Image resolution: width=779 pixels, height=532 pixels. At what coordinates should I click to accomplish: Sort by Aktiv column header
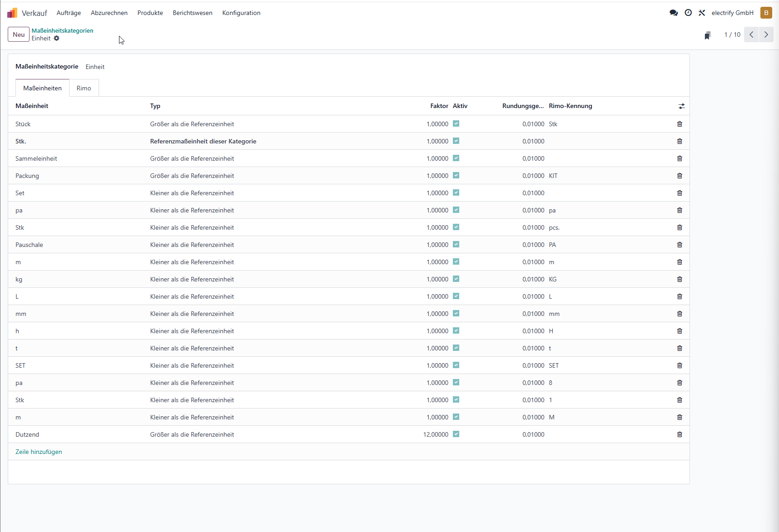[460, 106]
